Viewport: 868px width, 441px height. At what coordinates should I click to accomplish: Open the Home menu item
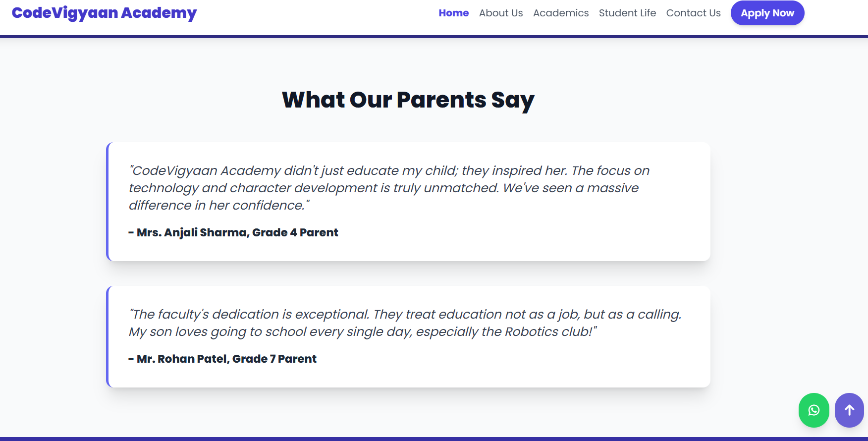(453, 13)
